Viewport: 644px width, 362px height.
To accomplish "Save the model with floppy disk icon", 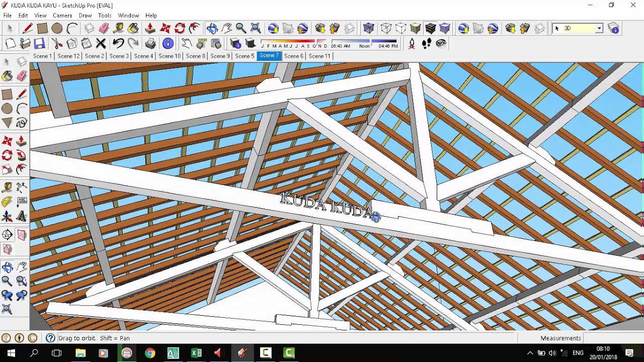I will (39, 43).
